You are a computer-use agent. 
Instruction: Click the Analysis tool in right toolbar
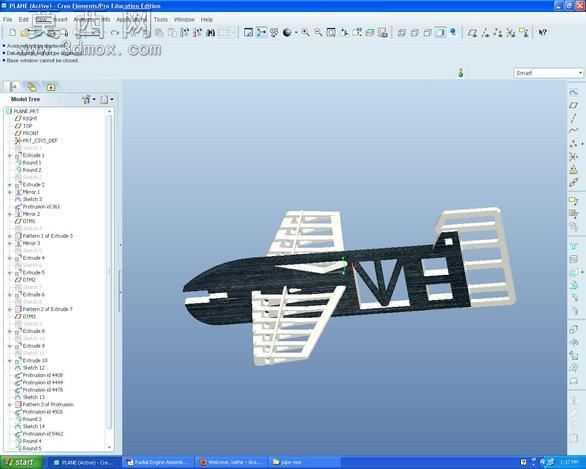[x=573, y=170]
